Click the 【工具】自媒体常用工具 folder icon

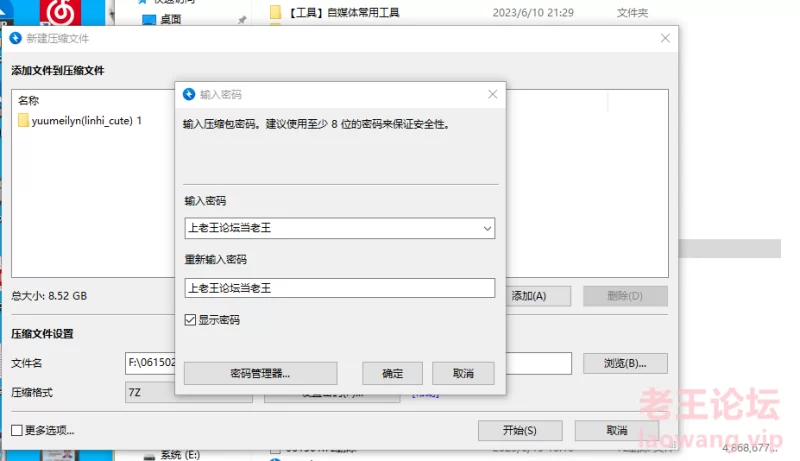276,13
